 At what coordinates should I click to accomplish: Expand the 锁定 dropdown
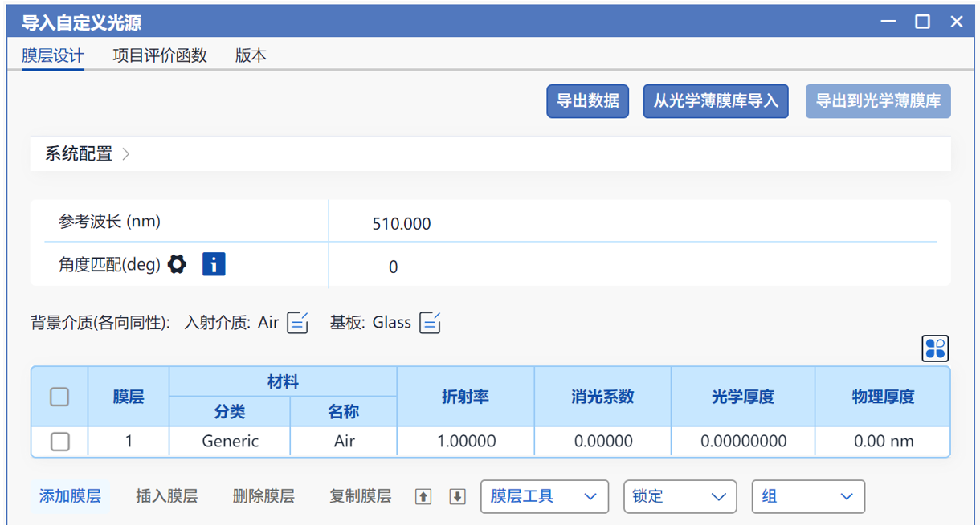tap(680, 497)
